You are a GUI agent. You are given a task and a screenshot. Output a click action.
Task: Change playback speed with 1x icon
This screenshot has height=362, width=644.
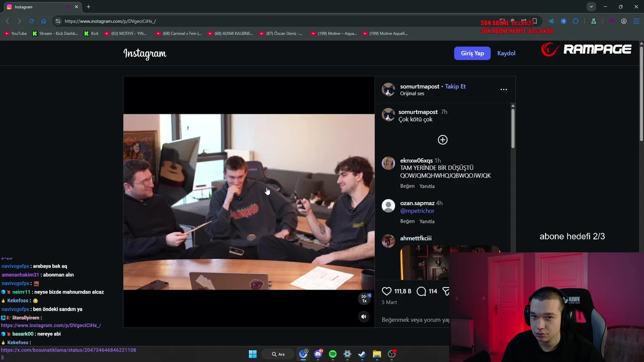(x=364, y=299)
